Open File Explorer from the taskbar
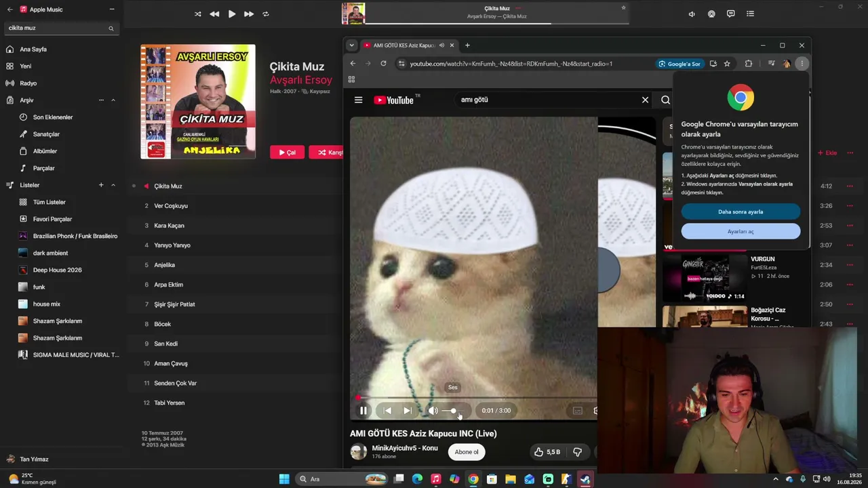The width and height of the screenshot is (868, 488). 510,479
